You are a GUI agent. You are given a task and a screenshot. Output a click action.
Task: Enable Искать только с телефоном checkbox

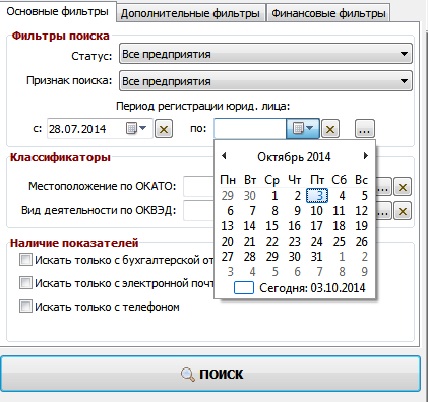tap(26, 306)
